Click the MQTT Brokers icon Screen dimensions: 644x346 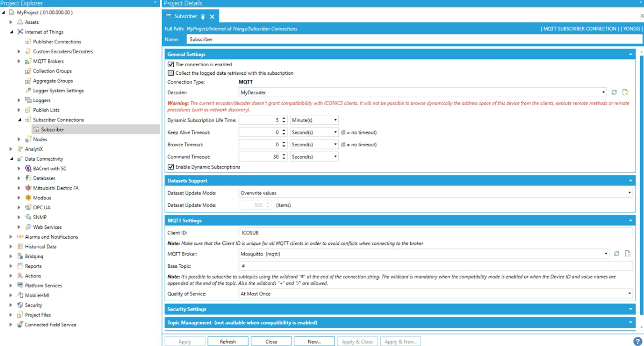point(28,61)
